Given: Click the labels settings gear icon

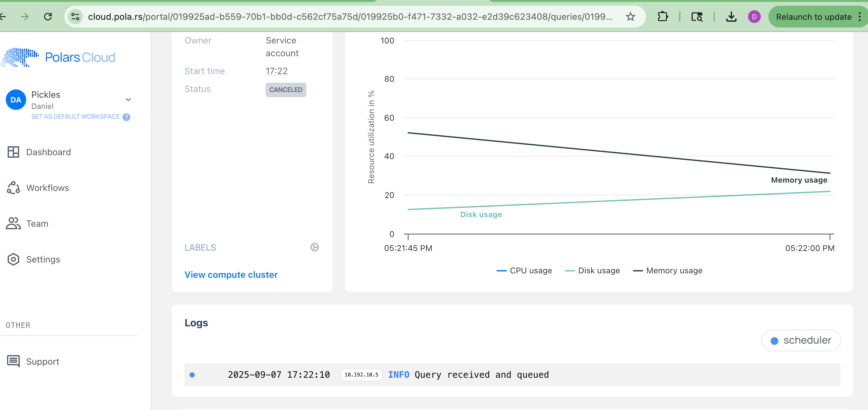Looking at the screenshot, I should click(x=314, y=247).
